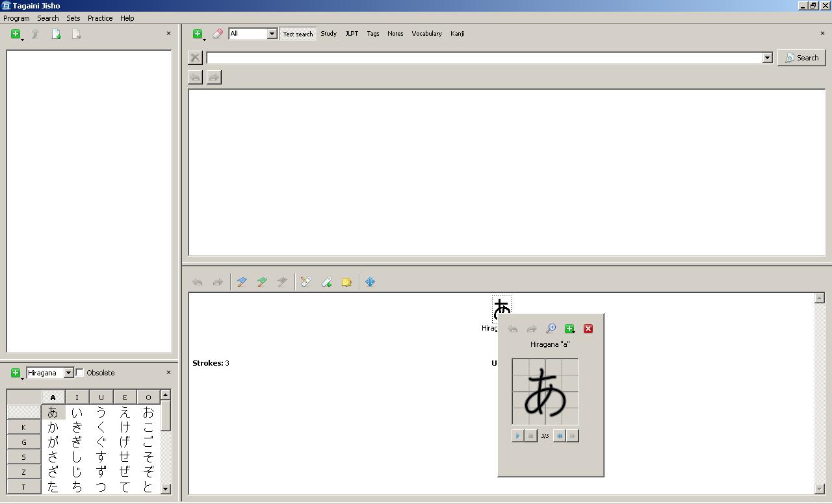This screenshot has height=504, width=832.
Task: Select the う cell in kana table
Action: tap(101, 412)
